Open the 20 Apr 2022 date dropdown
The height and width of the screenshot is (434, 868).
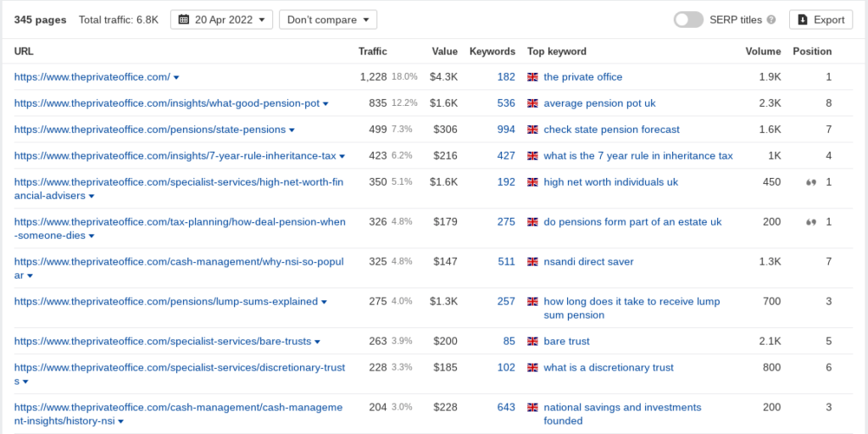(221, 20)
